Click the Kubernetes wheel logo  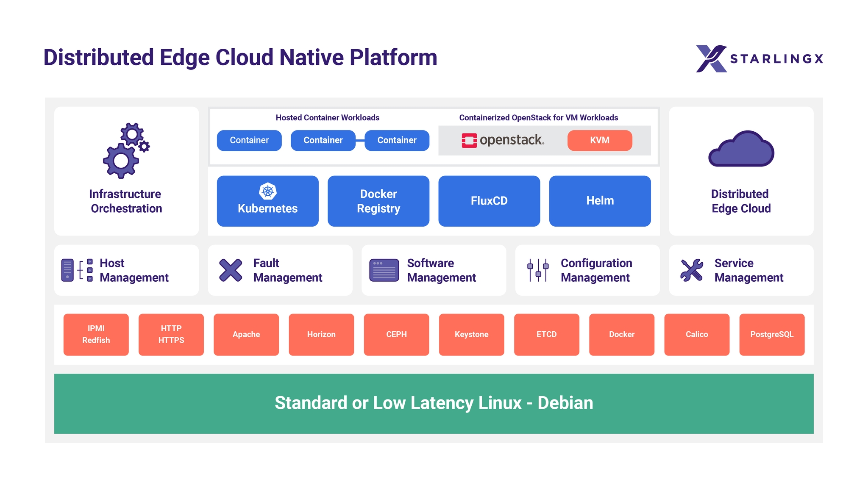[x=268, y=191]
